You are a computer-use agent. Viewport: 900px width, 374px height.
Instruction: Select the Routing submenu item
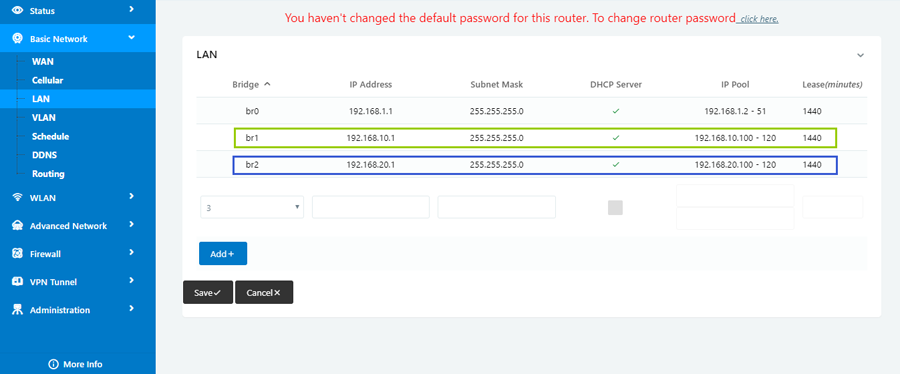[48, 174]
